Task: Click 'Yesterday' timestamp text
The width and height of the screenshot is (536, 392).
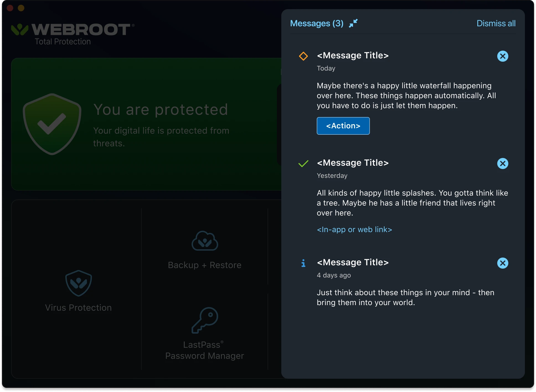Action: point(332,176)
